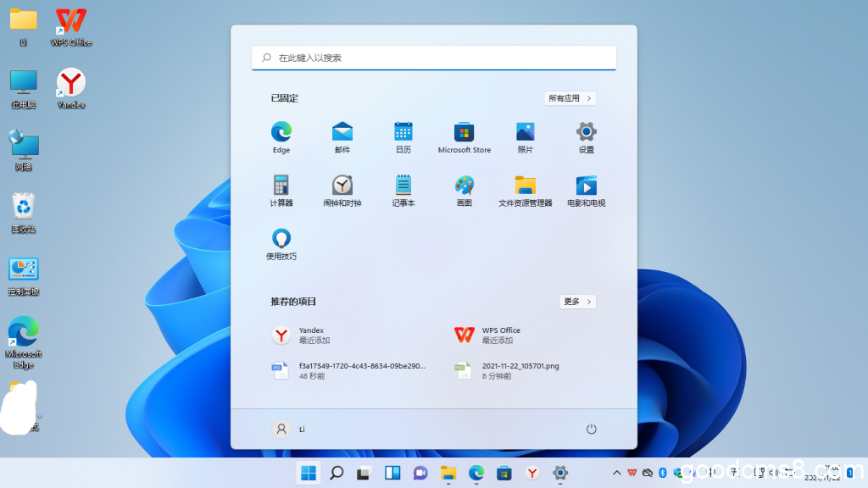Viewport: 868px width, 488px height.
Task: Open Task View on taskbar
Action: (x=364, y=473)
